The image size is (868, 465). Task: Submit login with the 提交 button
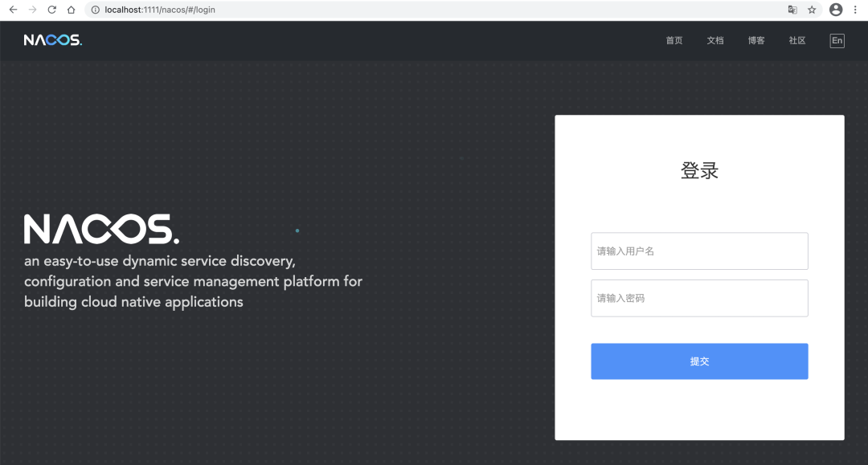coord(699,361)
